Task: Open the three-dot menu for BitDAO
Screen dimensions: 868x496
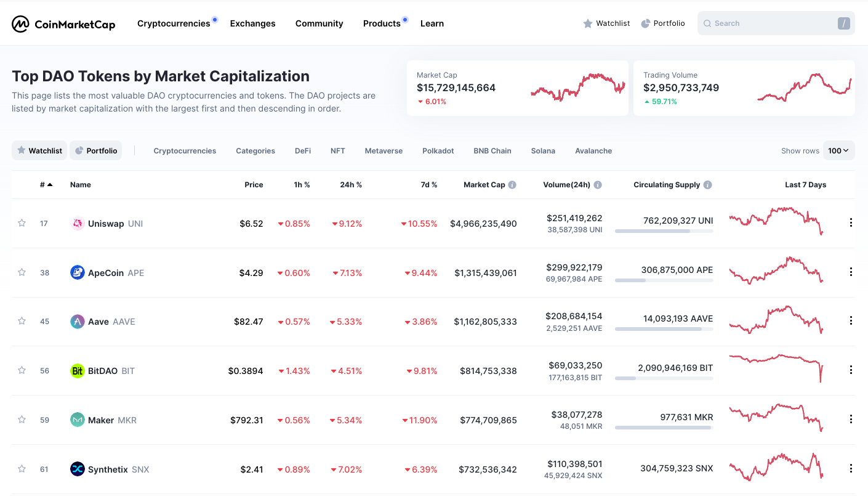Action: pos(851,370)
